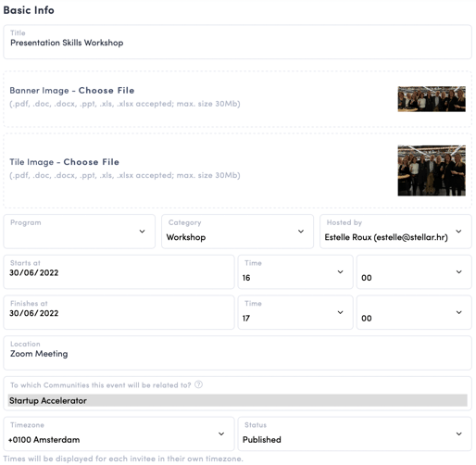Click the Title field with Presentation Skills Workshop

pos(237,42)
